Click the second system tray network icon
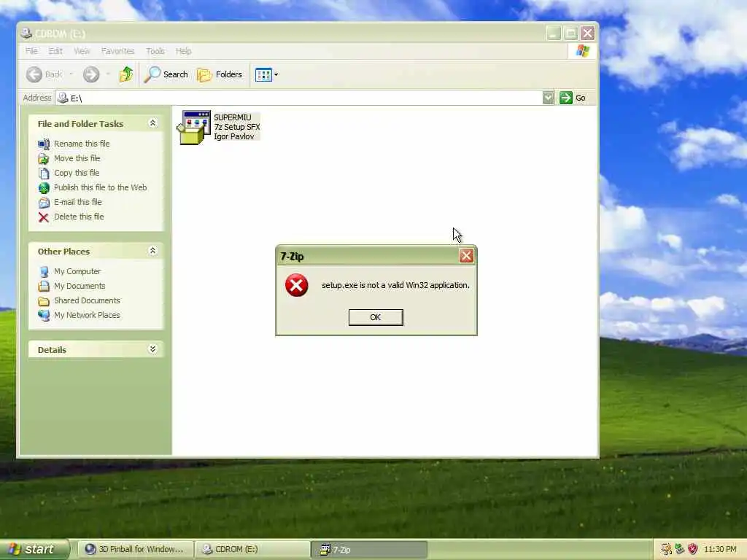This screenshot has width=747, height=560. [679, 549]
